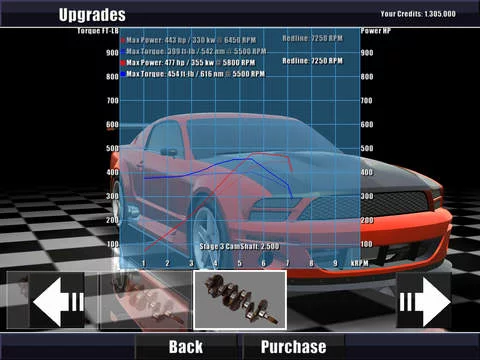
Task: Click the Back button
Action: 186,347
